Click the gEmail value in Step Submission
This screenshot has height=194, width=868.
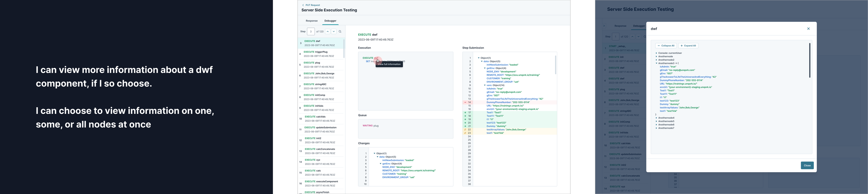point(508,92)
